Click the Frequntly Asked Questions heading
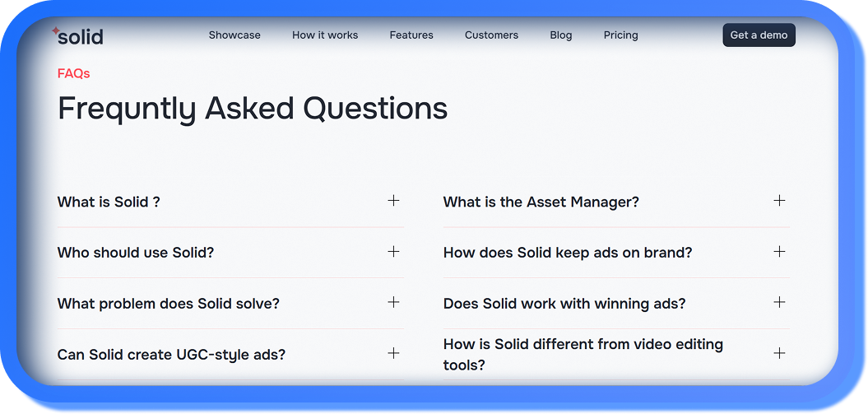Screen dimensions: 868x414 tap(253, 109)
